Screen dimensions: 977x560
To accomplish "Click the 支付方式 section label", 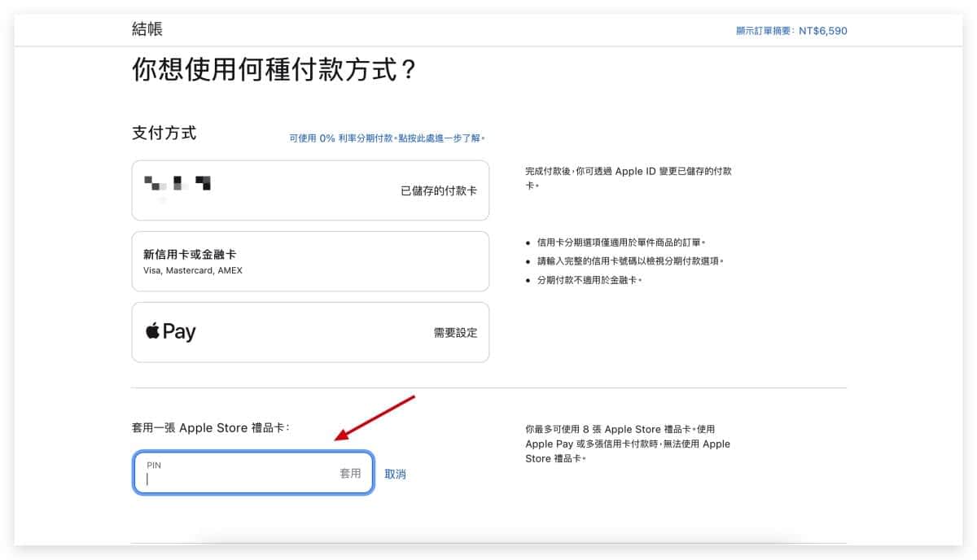I will point(164,133).
